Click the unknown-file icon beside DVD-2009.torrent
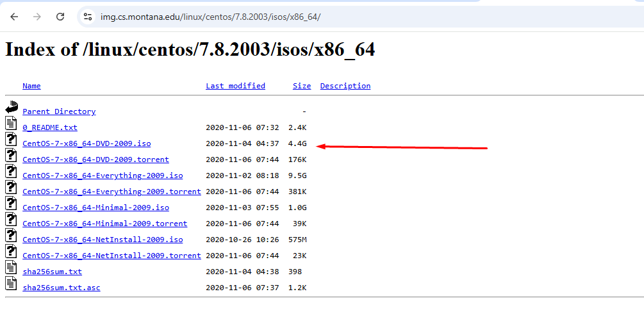 pyautogui.click(x=11, y=155)
